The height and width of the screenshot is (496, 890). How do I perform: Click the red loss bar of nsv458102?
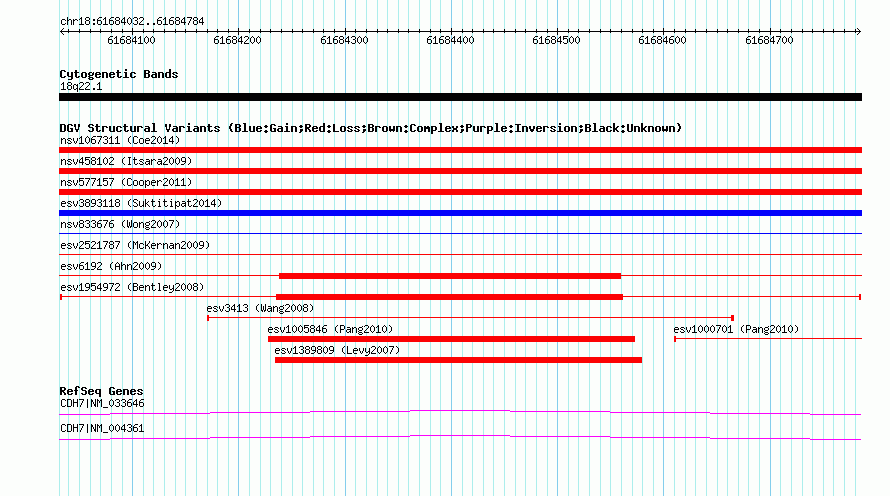460,171
